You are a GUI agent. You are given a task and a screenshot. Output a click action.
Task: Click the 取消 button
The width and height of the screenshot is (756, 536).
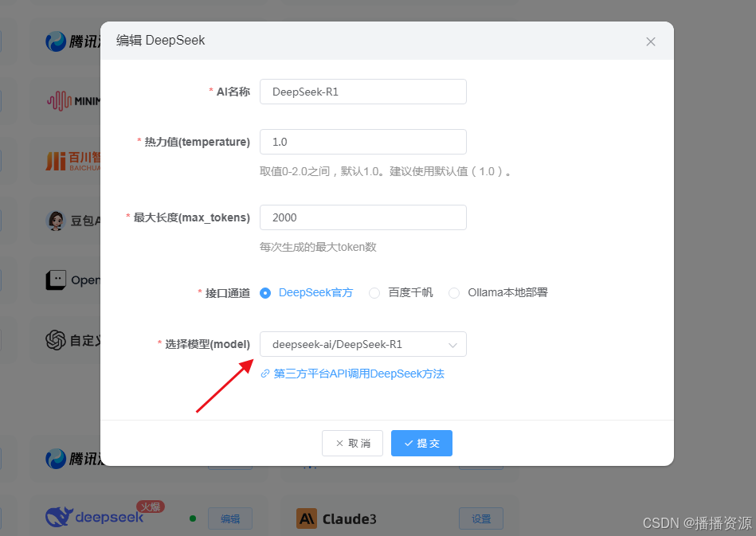(352, 443)
